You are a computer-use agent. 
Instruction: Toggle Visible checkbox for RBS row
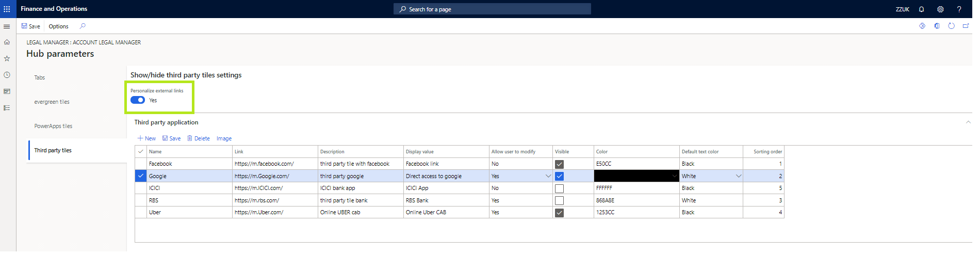pos(559,200)
